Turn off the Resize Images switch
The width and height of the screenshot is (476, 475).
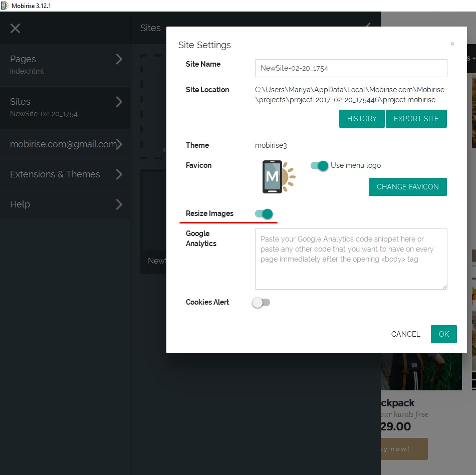(x=264, y=213)
